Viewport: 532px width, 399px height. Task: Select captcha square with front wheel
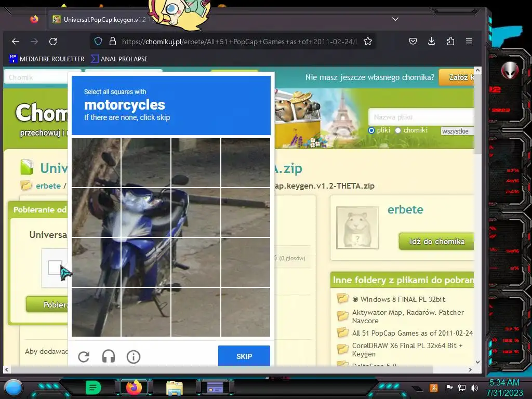tap(96, 312)
